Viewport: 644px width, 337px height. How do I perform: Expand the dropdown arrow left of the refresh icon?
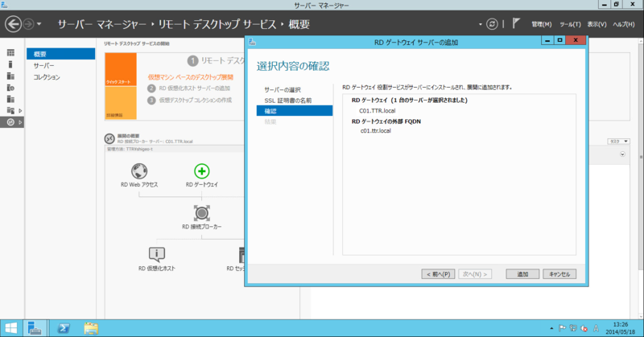(x=480, y=25)
